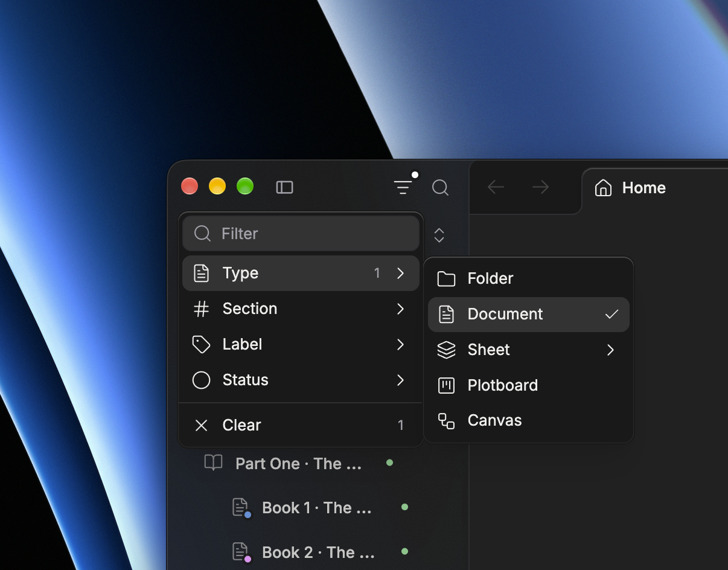
Task: Uncheck the Document type option
Action: (529, 314)
